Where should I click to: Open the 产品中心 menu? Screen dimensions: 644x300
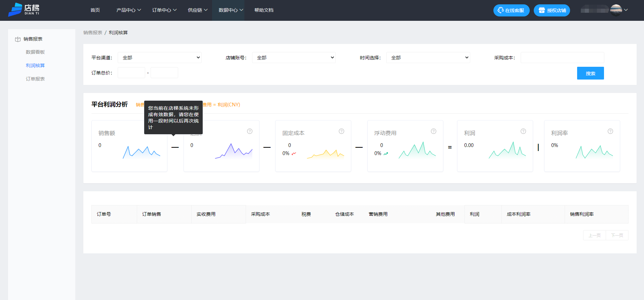tap(128, 10)
